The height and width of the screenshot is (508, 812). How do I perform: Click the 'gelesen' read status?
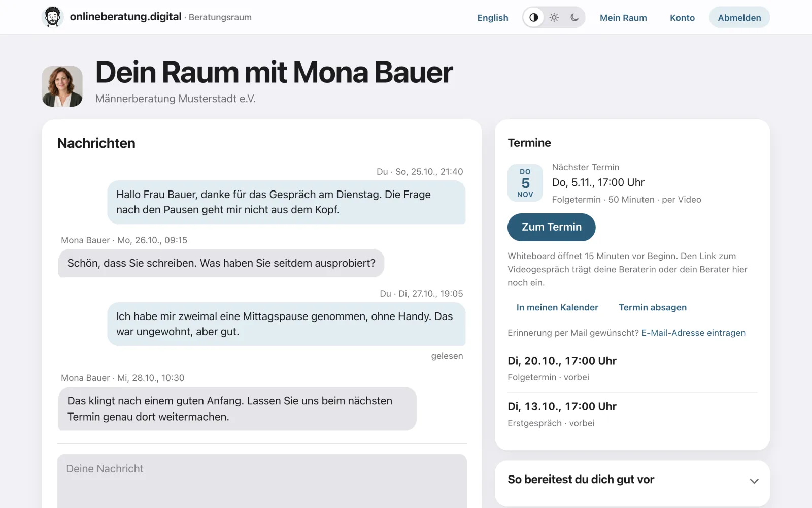click(x=447, y=356)
